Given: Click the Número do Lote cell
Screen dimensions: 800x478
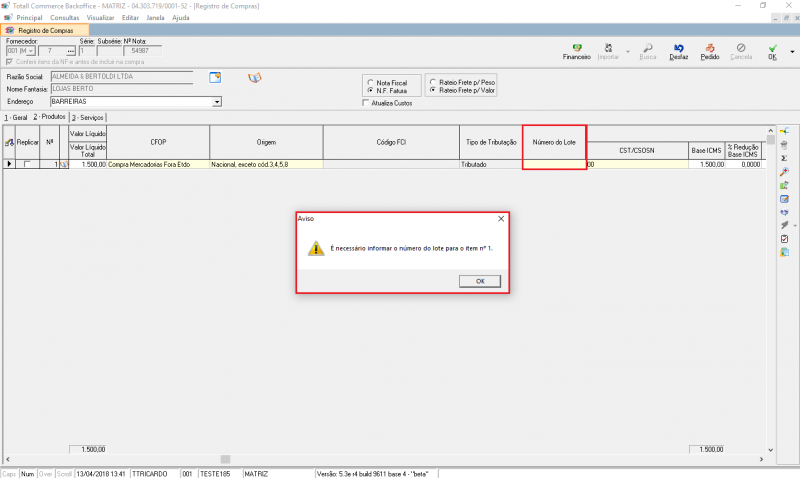Looking at the screenshot, I should (x=554, y=163).
